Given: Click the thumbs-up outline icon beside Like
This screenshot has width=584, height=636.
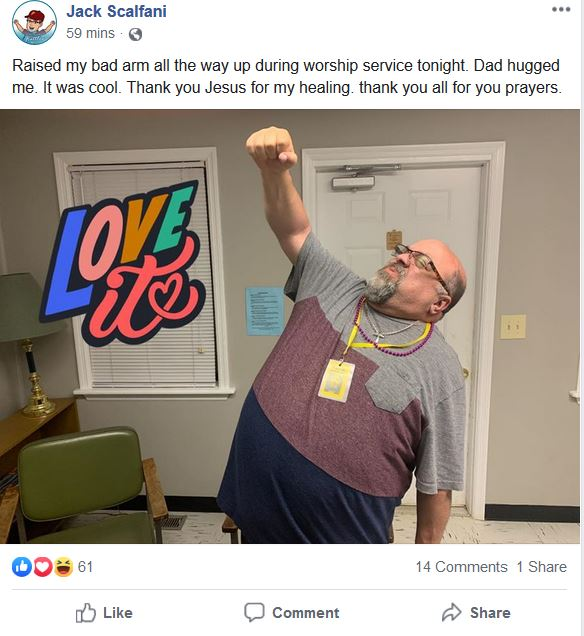Looking at the screenshot, I should [x=86, y=612].
